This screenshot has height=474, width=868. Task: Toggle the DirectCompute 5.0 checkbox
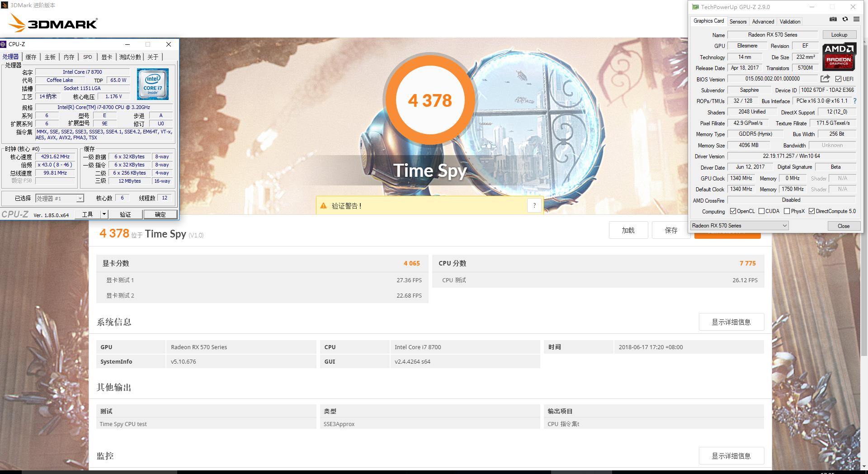[812, 211]
